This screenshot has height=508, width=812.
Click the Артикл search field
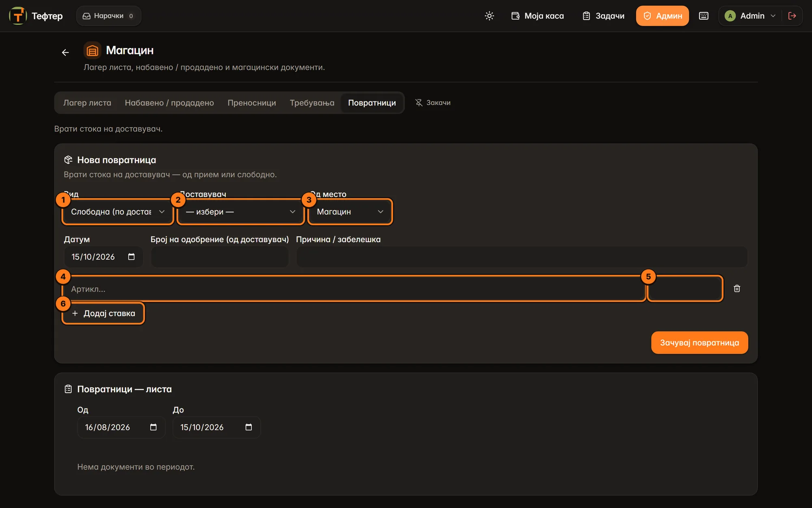(x=353, y=289)
